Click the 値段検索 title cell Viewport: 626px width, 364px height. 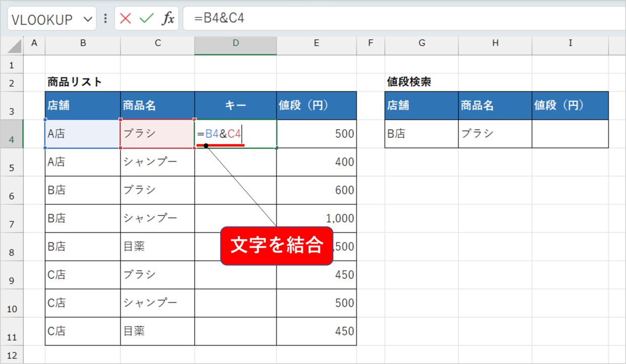pos(422,82)
